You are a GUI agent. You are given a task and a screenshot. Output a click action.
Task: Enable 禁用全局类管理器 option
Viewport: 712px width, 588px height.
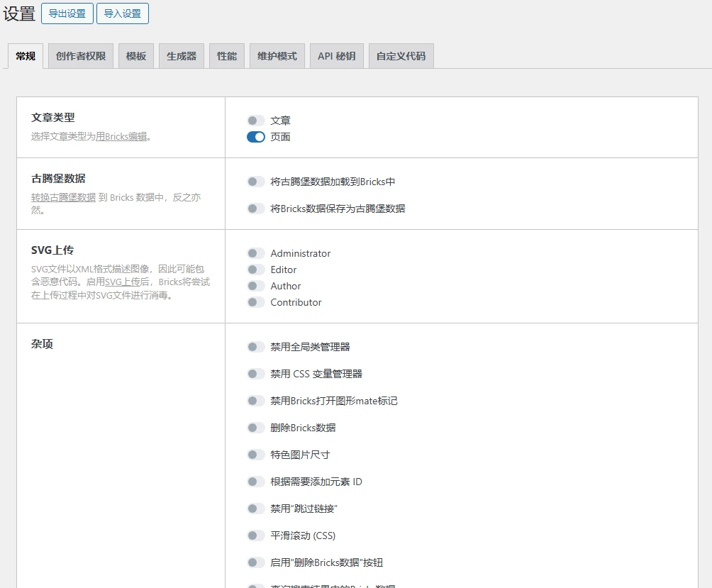coord(255,347)
